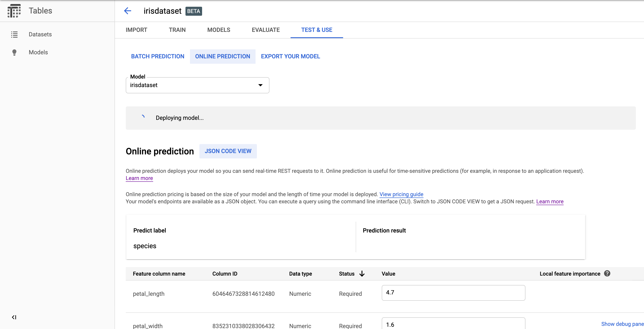Click the View pricing guide link
The image size is (644, 329).
pyautogui.click(x=401, y=194)
